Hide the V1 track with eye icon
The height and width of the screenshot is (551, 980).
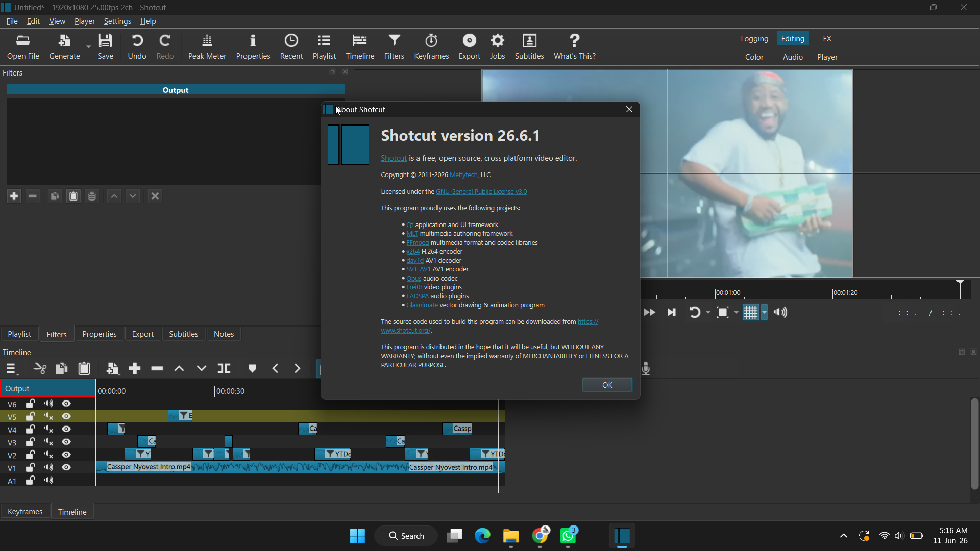(x=66, y=467)
